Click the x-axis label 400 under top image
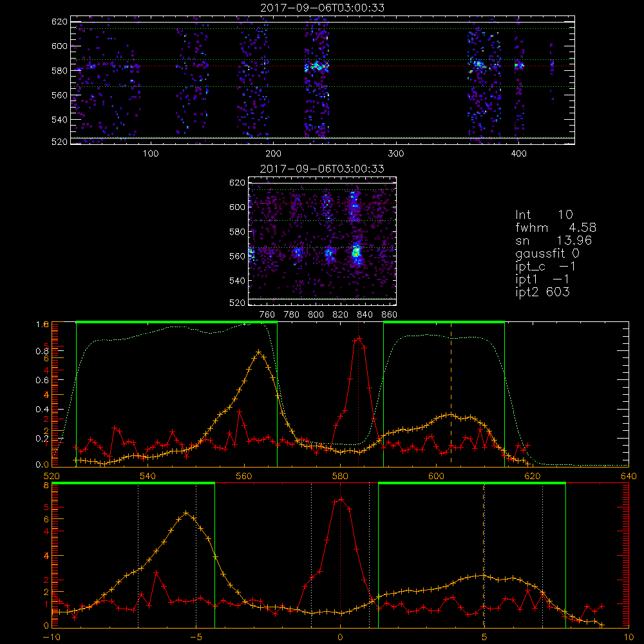Image resolution: width=644 pixels, height=644 pixels. tap(518, 154)
